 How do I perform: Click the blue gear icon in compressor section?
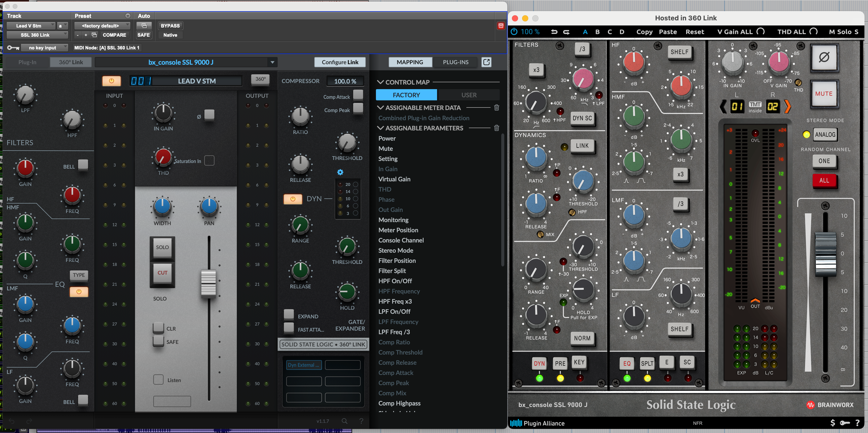tap(340, 172)
